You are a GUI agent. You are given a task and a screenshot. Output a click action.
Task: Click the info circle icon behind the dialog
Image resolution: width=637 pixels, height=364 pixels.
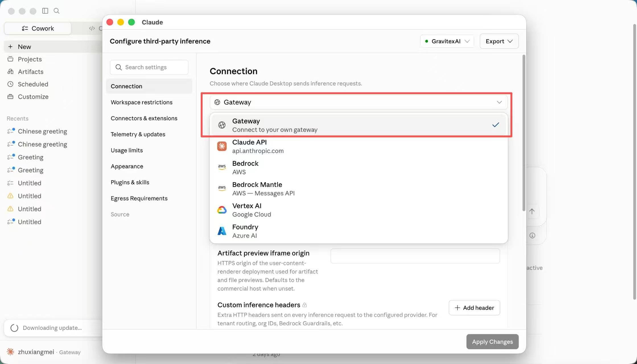(x=532, y=235)
